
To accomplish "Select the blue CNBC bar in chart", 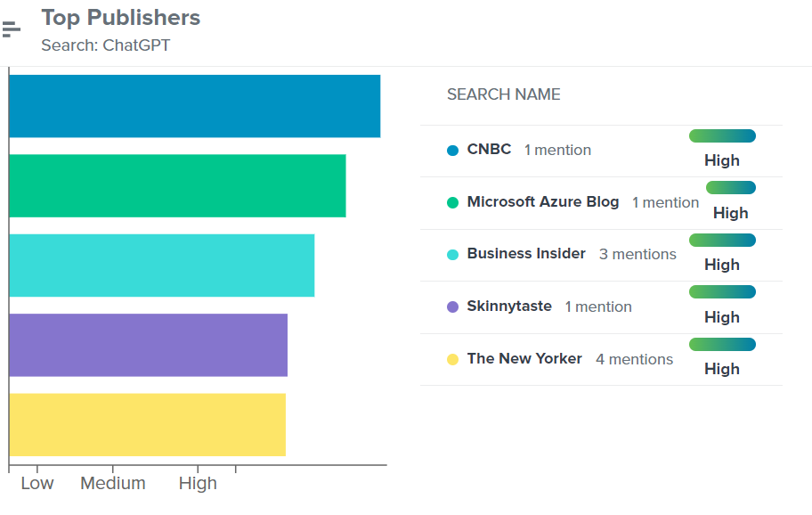I will click(194, 106).
